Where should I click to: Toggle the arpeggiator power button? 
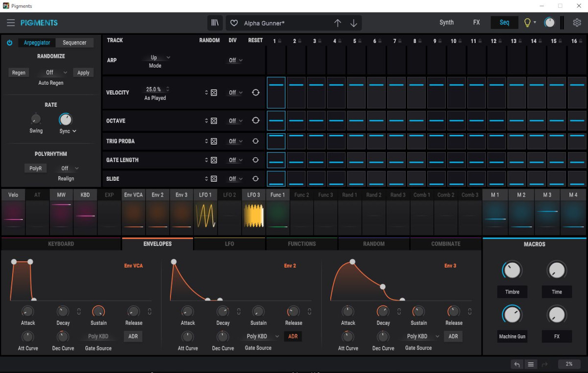pyautogui.click(x=9, y=43)
